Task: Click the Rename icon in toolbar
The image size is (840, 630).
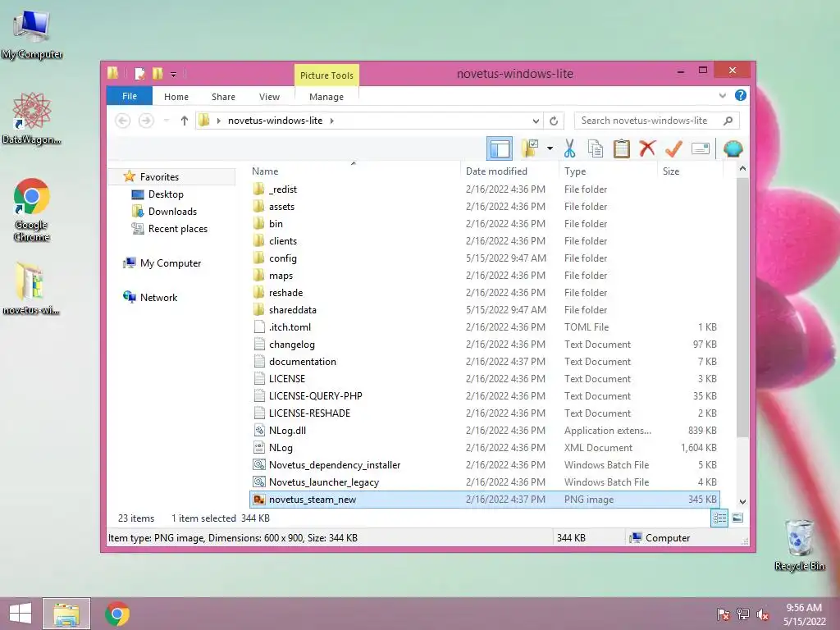Action: [701, 148]
